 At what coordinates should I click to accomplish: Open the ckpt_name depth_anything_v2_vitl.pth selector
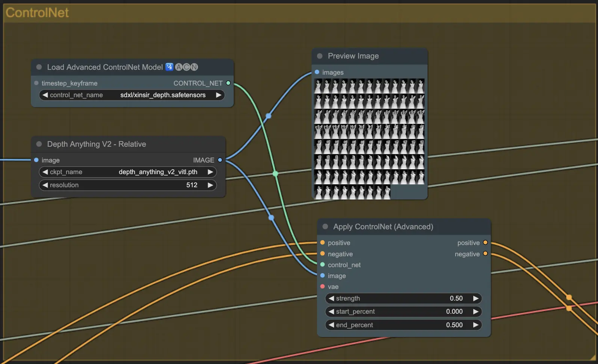click(x=128, y=172)
